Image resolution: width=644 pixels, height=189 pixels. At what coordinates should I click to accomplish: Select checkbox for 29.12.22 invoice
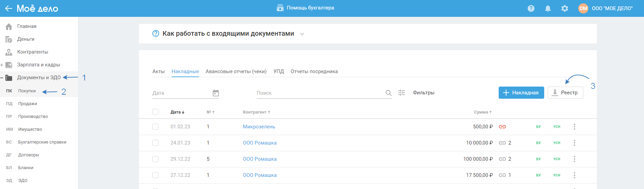click(155, 159)
